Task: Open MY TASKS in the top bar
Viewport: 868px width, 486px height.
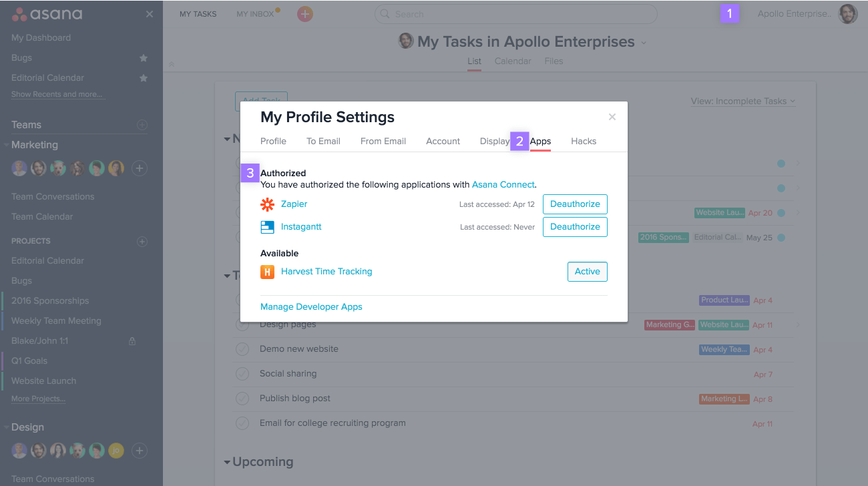Action: [198, 14]
